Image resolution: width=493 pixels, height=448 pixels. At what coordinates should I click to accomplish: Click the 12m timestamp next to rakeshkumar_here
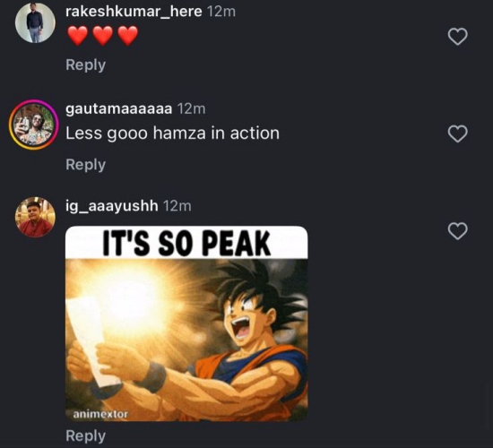tap(221, 12)
